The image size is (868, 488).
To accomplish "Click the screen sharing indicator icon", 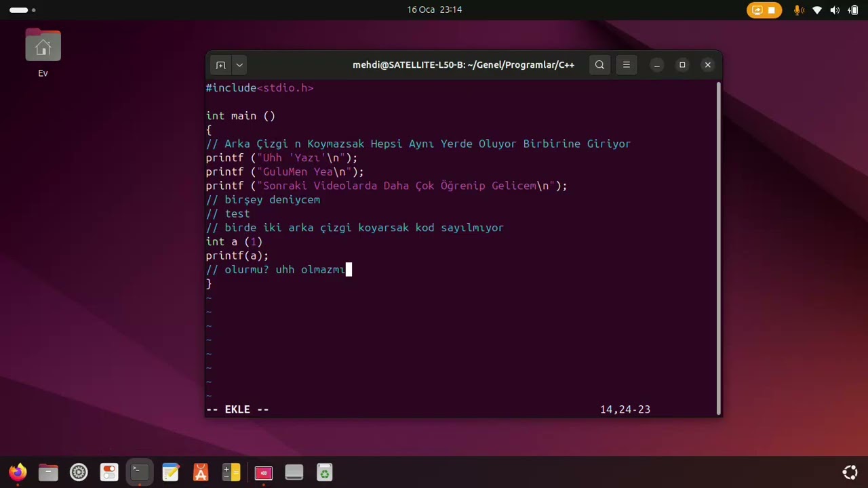I will [x=757, y=10].
